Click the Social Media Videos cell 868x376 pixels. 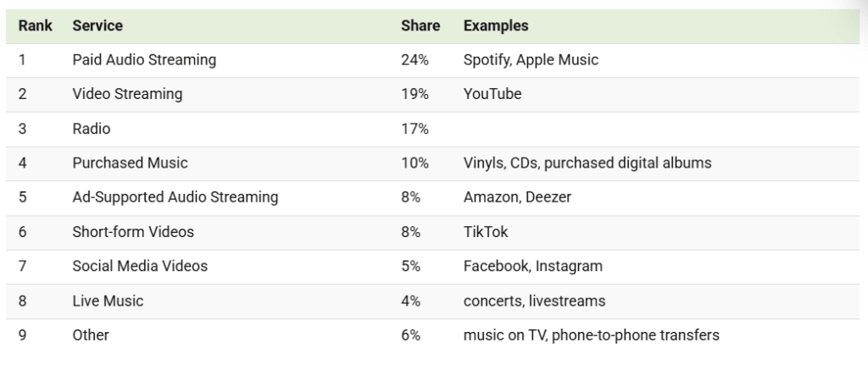click(140, 266)
